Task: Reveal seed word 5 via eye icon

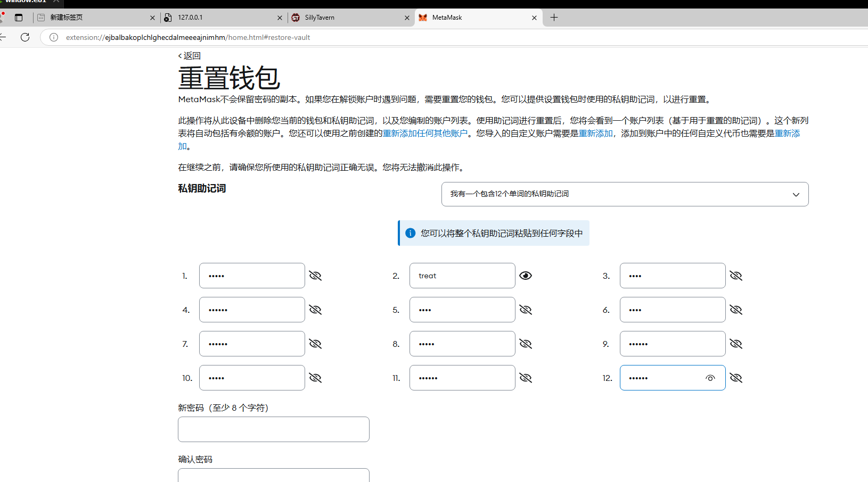Action: tap(526, 310)
